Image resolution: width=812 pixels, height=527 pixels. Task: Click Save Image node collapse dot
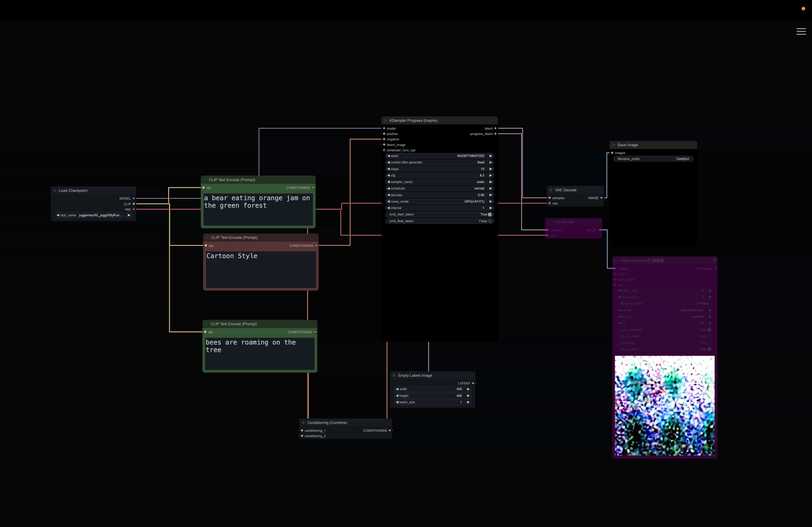(614, 145)
